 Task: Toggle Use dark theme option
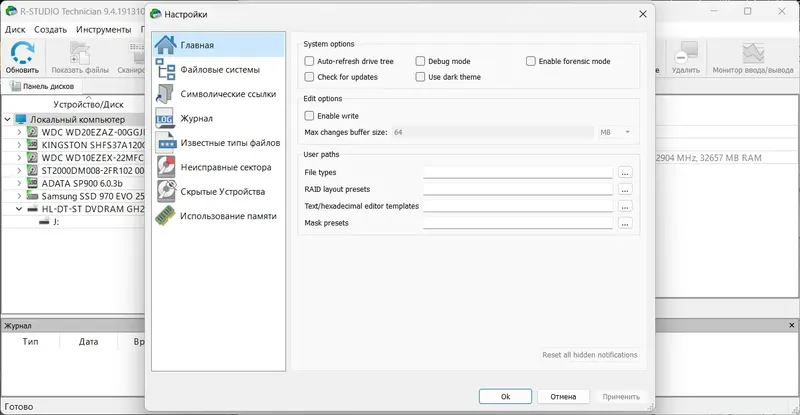tap(421, 77)
